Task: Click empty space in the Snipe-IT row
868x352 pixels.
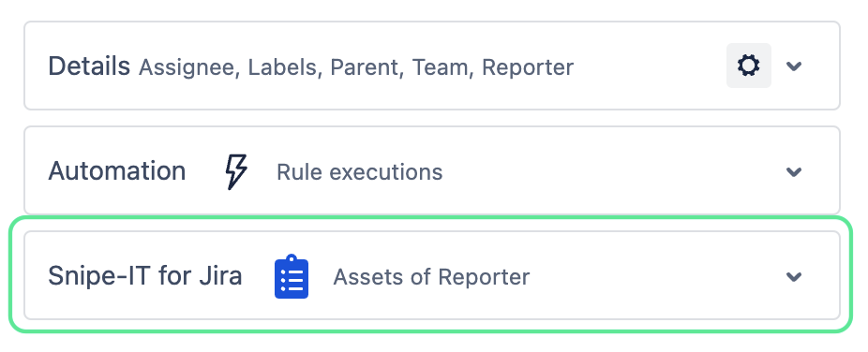Action: (653, 276)
